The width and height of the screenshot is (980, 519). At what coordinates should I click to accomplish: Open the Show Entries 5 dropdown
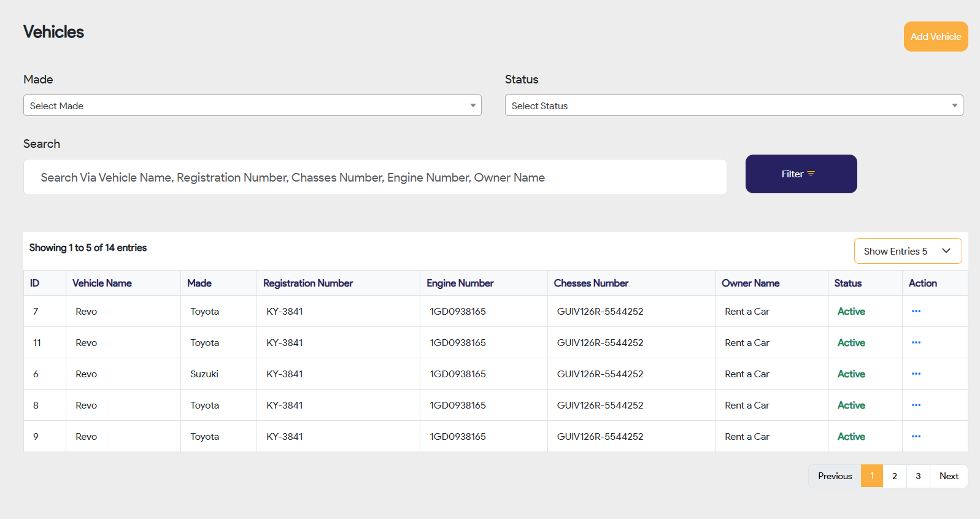(x=907, y=251)
